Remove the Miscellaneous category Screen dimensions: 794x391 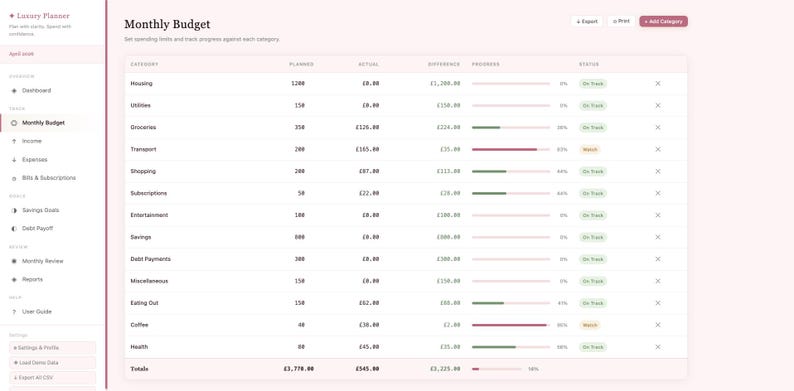pos(658,281)
